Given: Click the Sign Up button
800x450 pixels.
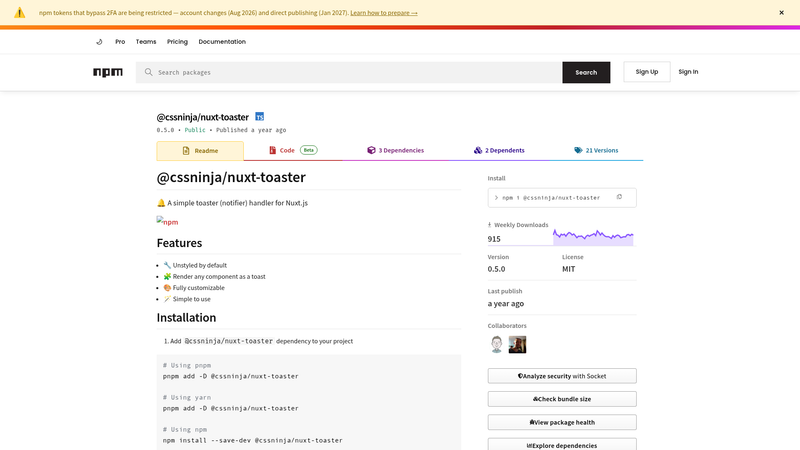Looking at the screenshot, I should pos(647,72).
